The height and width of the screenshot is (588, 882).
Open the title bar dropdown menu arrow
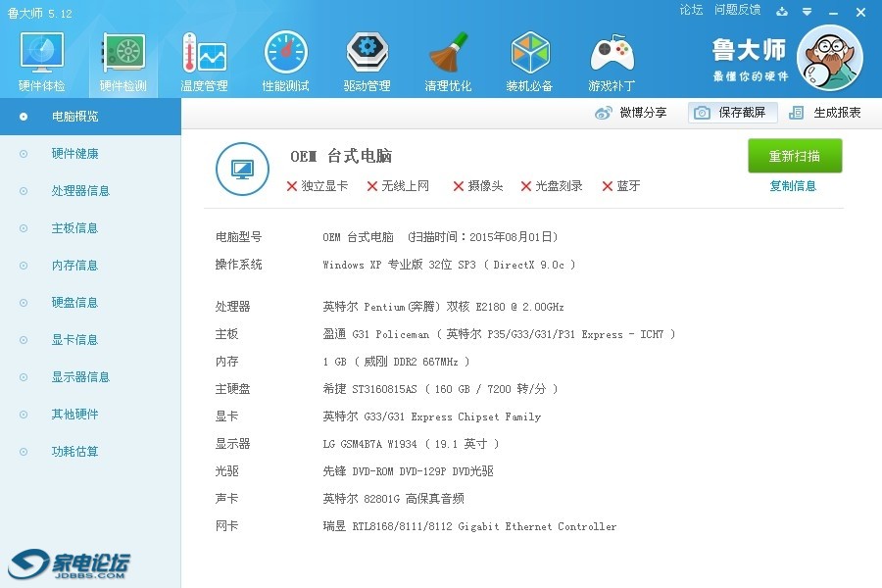click(x=807, y=12)
